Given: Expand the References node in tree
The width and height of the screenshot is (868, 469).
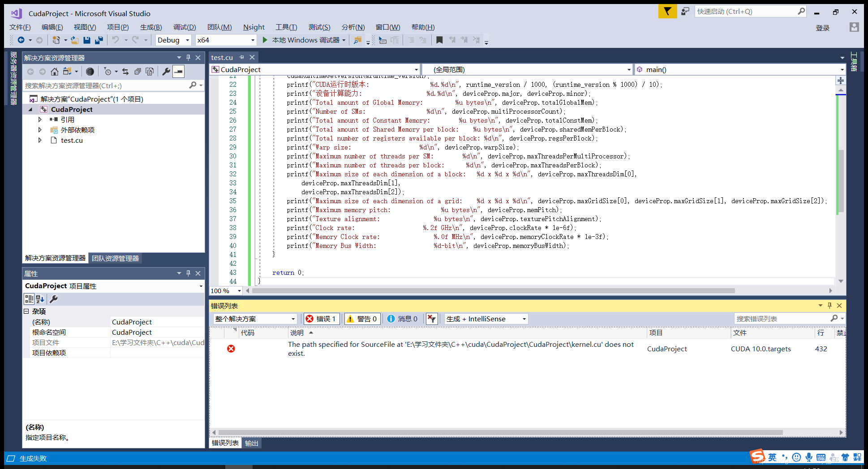Looking at the screenshot, I should [x=40, y=119].
